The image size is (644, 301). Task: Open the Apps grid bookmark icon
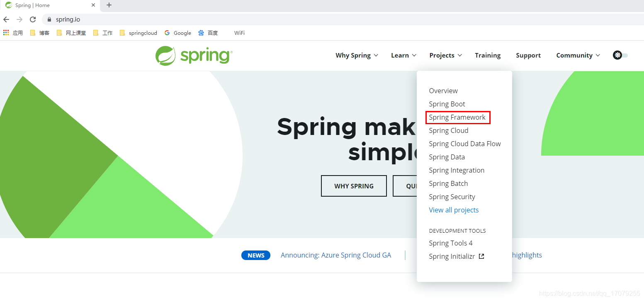pos(6,33)
